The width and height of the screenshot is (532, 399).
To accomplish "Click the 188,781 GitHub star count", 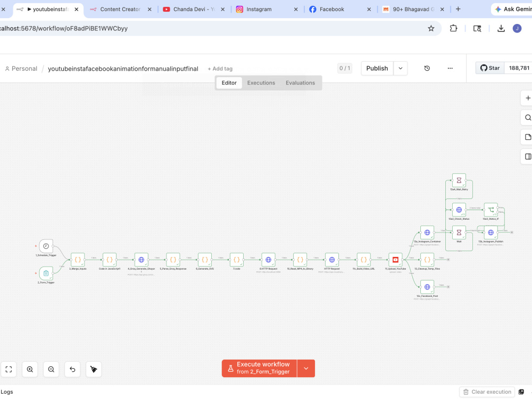I will (x=518, y=68).
